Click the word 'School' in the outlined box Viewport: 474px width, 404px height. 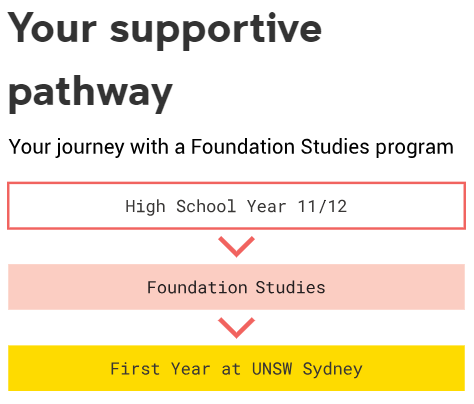click(x=206, y=206)
